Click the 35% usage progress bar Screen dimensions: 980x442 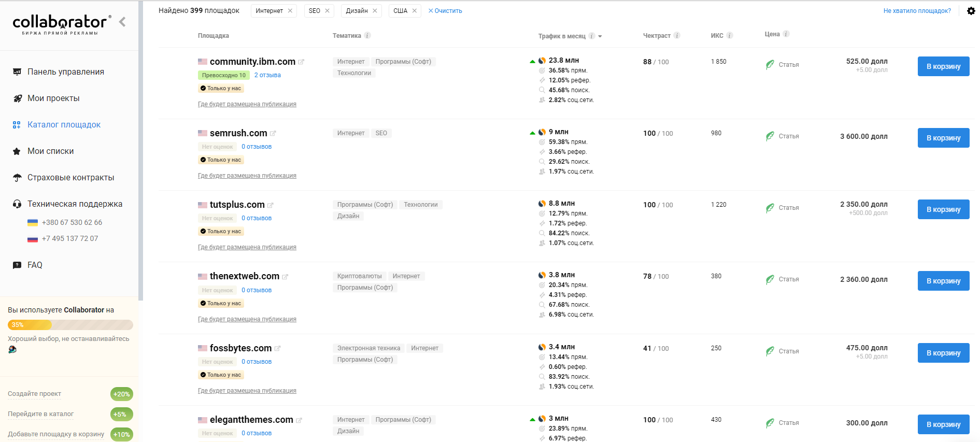70,325
